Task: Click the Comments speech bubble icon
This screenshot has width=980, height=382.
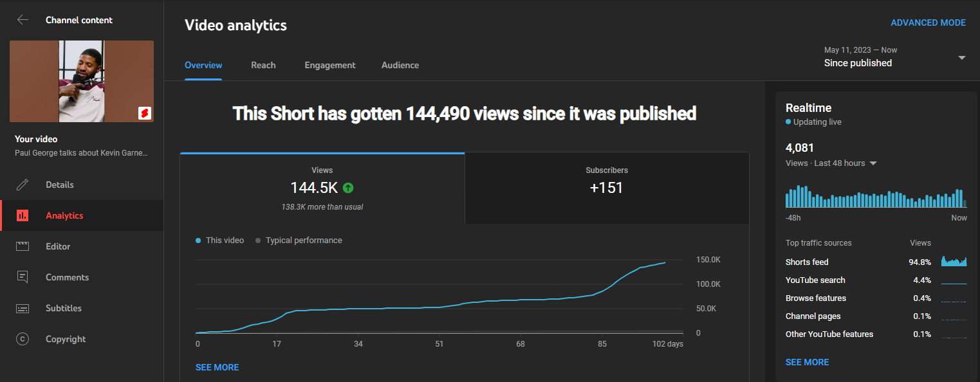Action: click(x=23, y=277)
